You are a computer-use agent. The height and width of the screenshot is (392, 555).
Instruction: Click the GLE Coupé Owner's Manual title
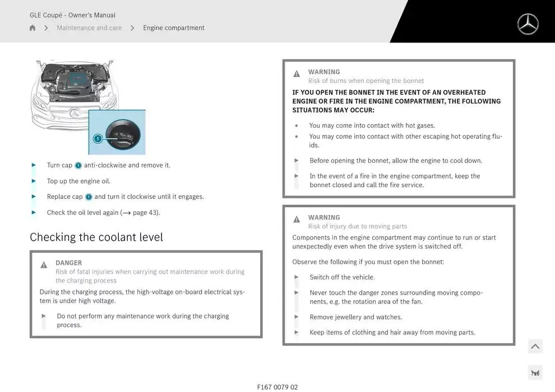click(x=73, y=15)
